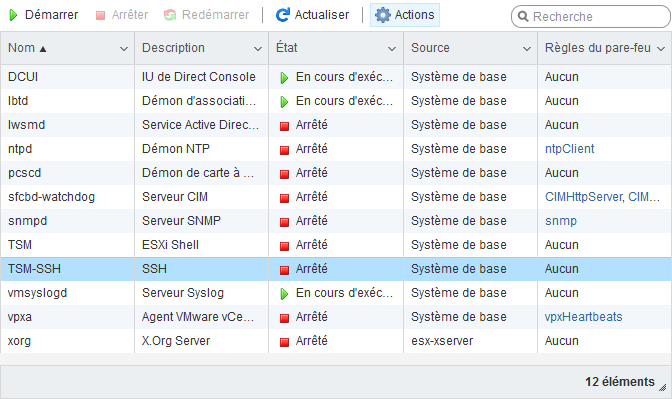Viewport: 672px width, 399px height.
Task: Select the lwsmd service name
Action: (26, 125)
